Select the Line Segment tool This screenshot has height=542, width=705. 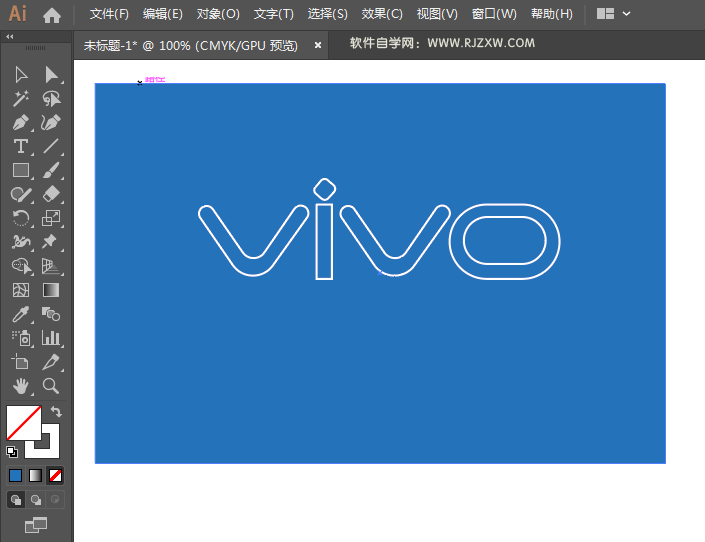51,146
